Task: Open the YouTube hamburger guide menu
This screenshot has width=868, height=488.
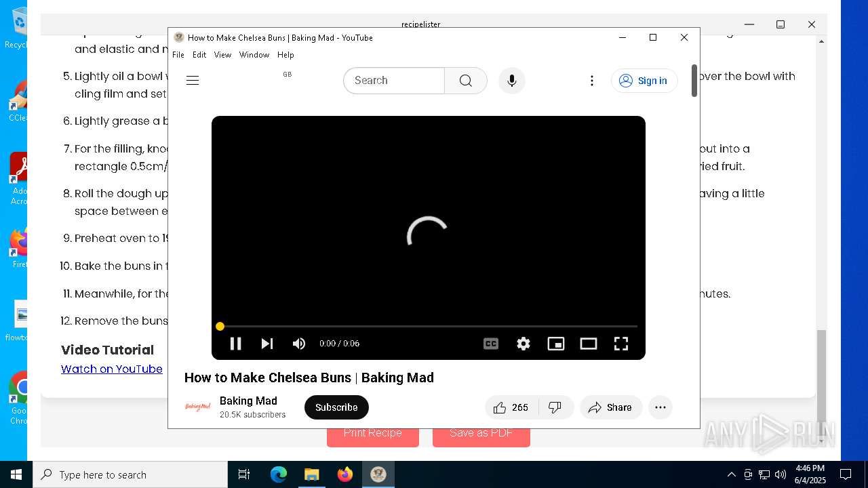Action: [193, 81]
